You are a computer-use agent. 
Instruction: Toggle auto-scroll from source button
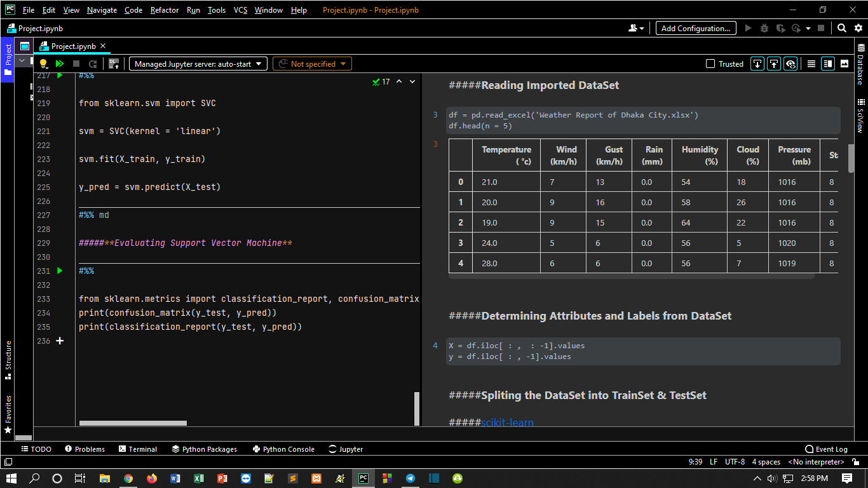click(x=757, y=64)
